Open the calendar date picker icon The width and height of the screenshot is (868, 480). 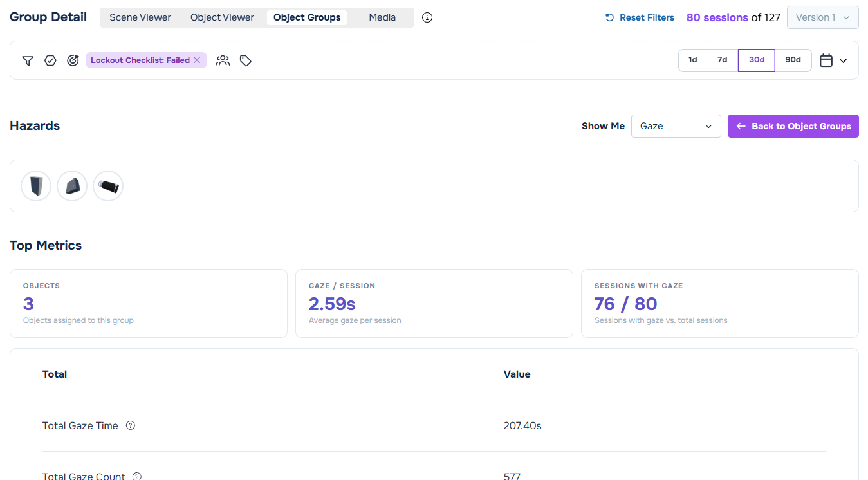coord(826,60)
